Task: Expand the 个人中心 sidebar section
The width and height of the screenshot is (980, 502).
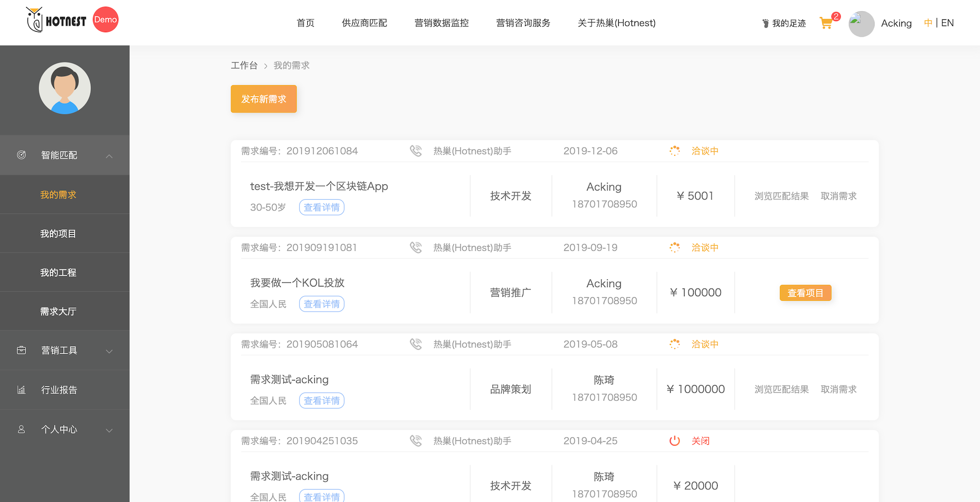Action: (109, 430)
